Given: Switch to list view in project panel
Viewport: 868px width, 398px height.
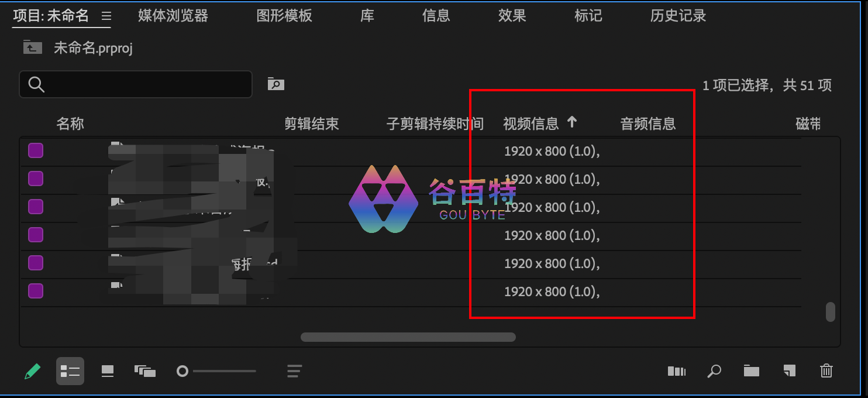Looking at the screenshot, I should (70, 371).
